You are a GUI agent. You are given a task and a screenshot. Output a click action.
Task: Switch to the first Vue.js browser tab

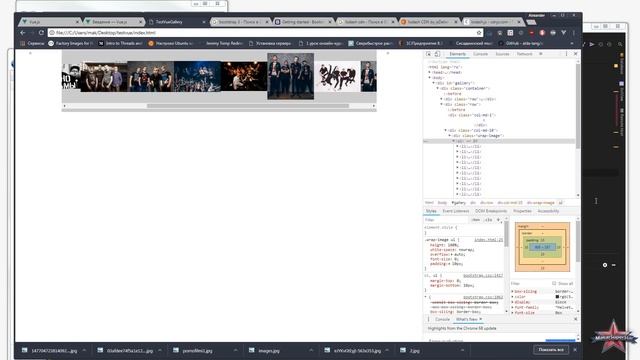49,22
